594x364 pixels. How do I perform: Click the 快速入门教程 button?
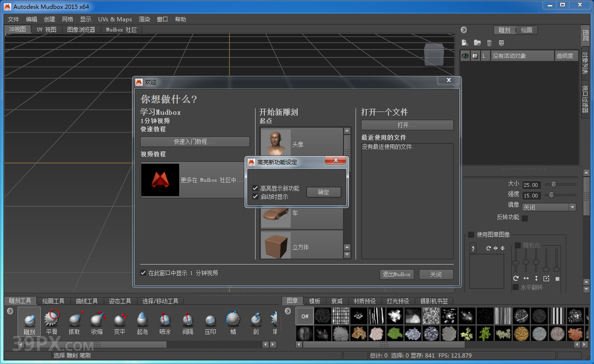195,142
